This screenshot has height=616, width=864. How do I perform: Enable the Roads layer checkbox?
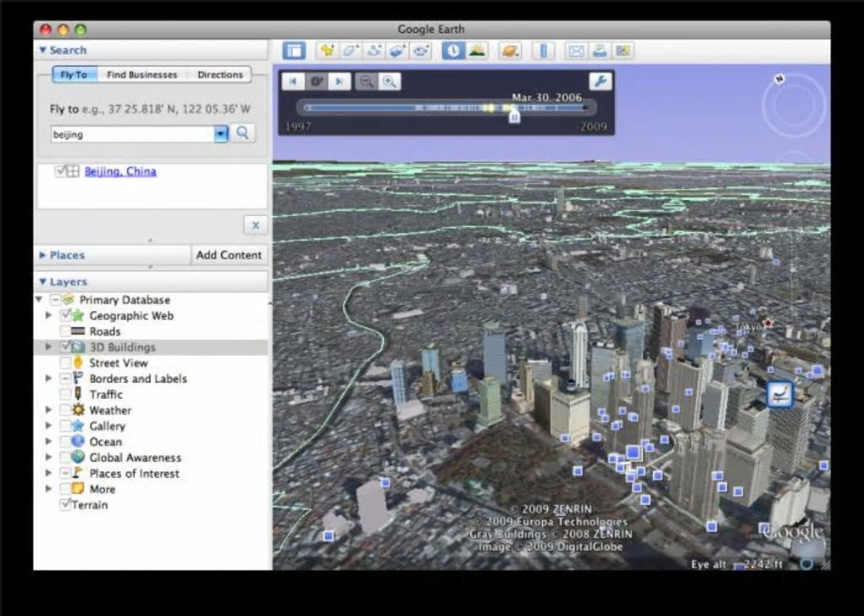pyautogui.click(x=66, y=331)
